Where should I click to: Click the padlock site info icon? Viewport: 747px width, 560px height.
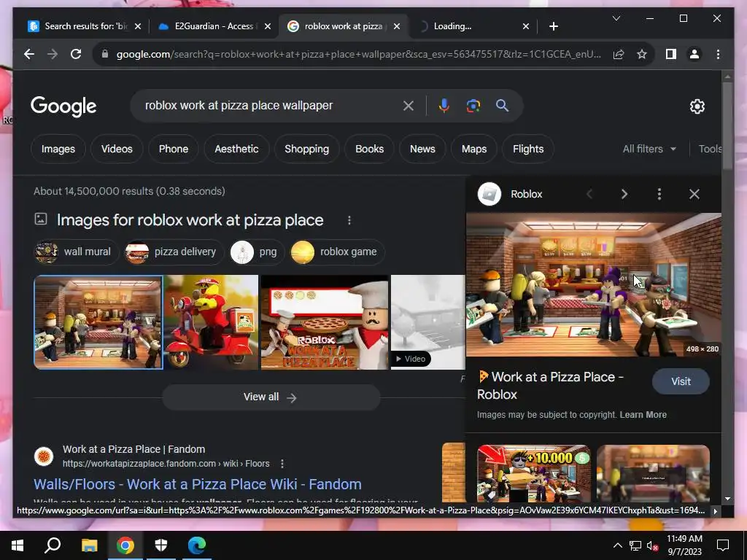(x=105, y=54)
